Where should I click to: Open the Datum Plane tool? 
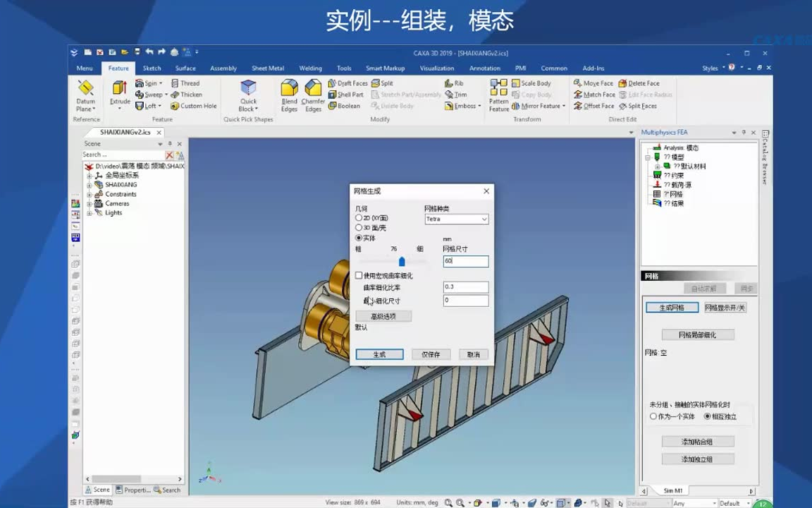[85, 95]
